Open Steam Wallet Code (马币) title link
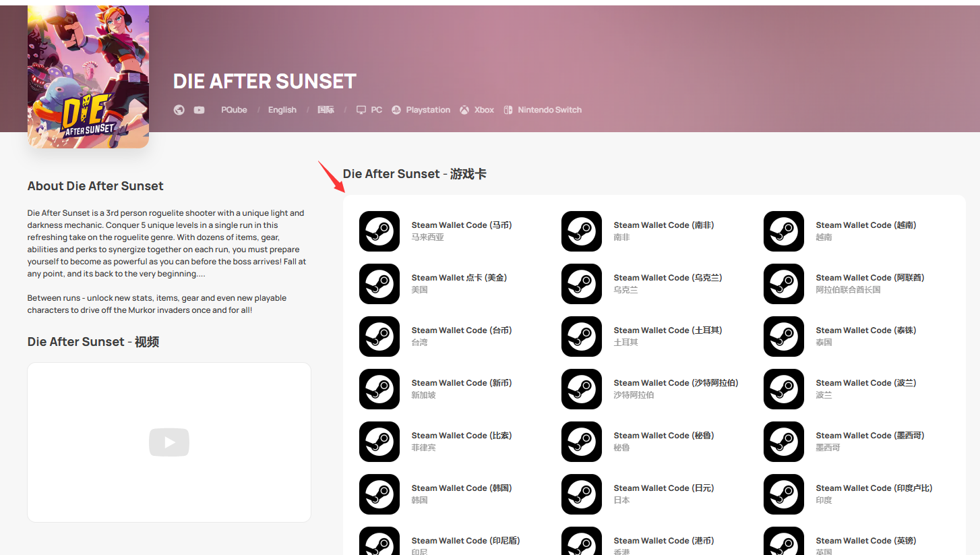This screenshot has height=555, width=980. [x=462, y=225]
